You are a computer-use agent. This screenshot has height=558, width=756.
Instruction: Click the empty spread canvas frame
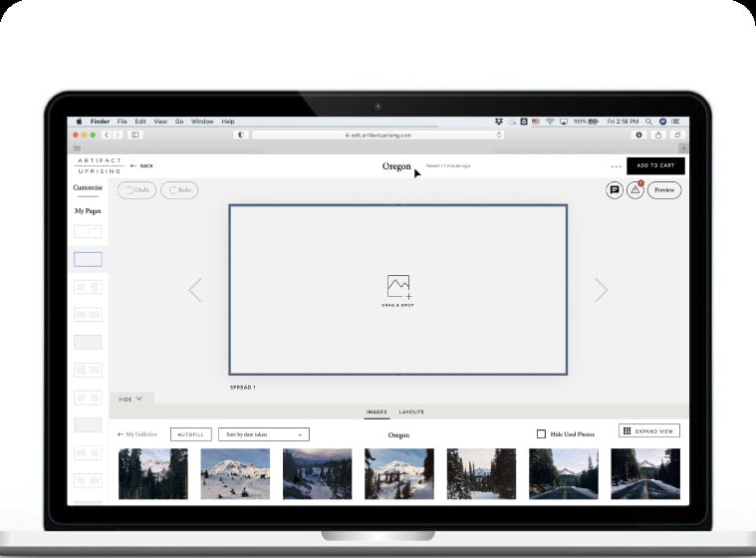tap(397, 289)
